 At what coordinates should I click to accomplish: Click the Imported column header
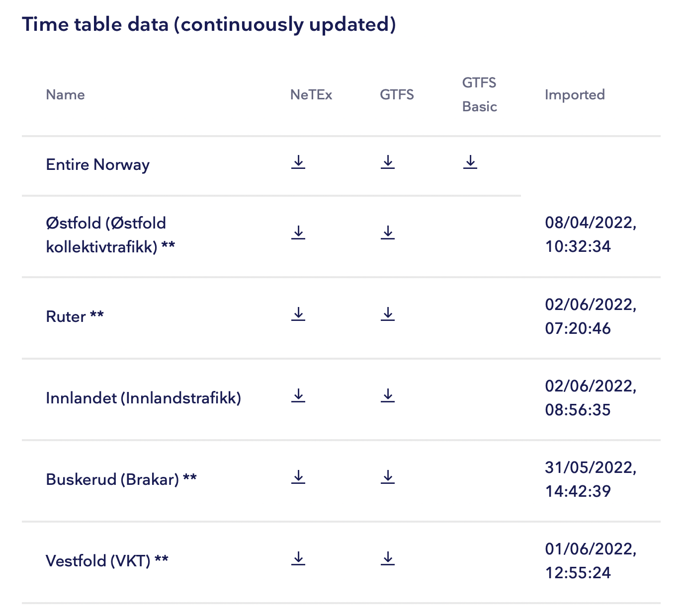tap(575, 94)
